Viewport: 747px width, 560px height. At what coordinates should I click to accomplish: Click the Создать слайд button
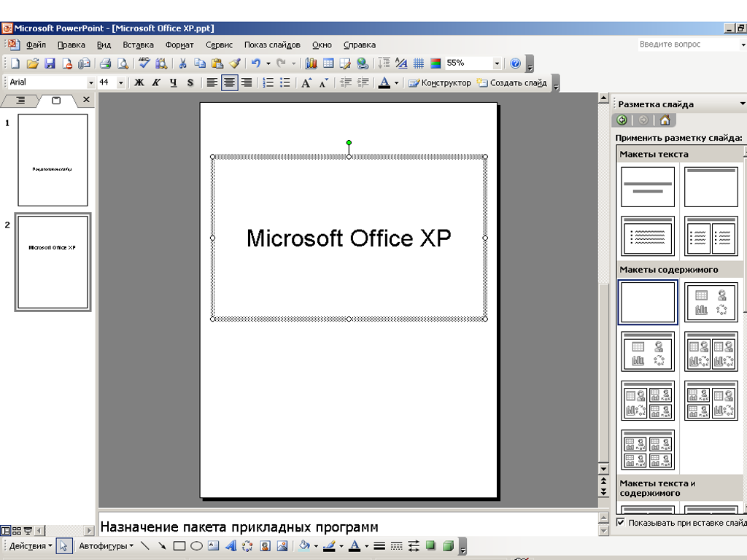coord(512,83)
